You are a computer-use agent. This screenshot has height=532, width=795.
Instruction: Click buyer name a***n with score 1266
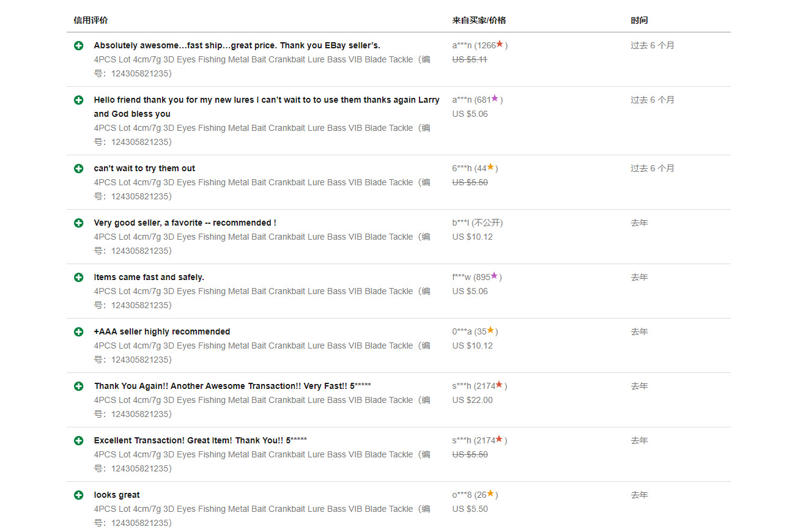coord(462,45)
